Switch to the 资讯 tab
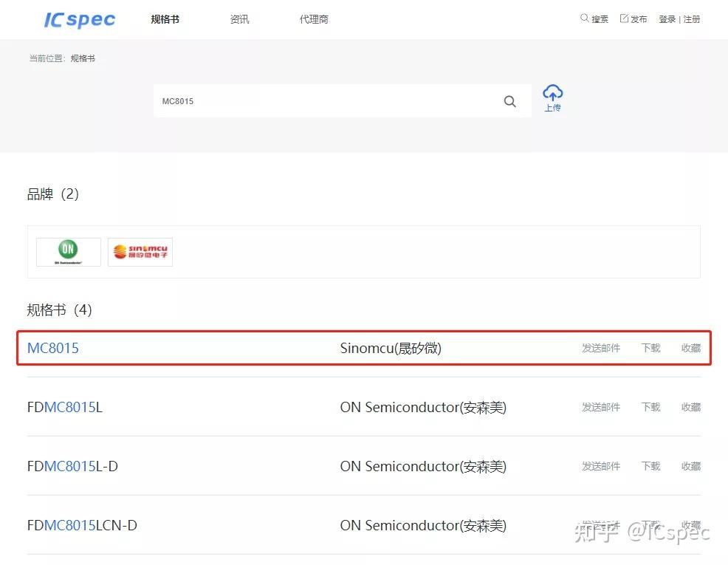 (x=239, y=19)
